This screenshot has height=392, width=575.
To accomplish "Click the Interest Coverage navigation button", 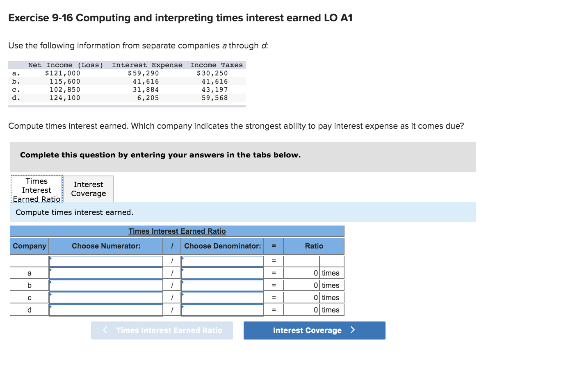I will click(314, 330).
